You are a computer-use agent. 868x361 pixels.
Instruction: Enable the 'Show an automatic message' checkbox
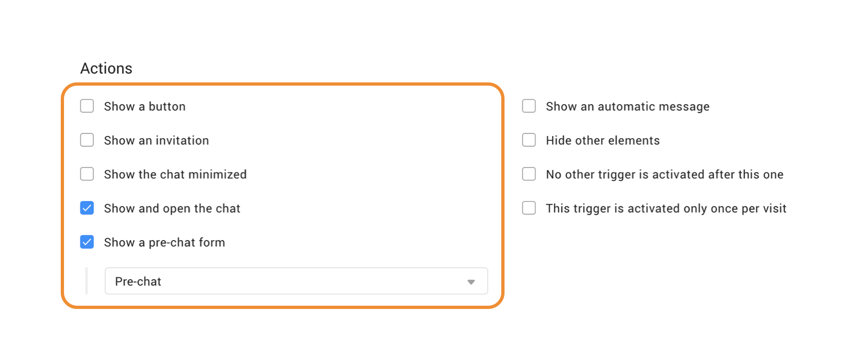click(529, 106)
